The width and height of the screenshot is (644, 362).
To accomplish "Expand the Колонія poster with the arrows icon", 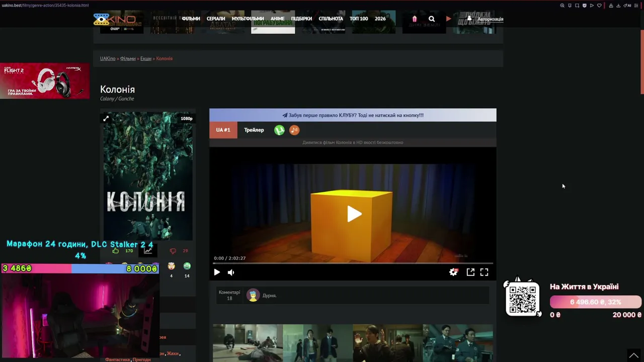I will pos(106,119).
